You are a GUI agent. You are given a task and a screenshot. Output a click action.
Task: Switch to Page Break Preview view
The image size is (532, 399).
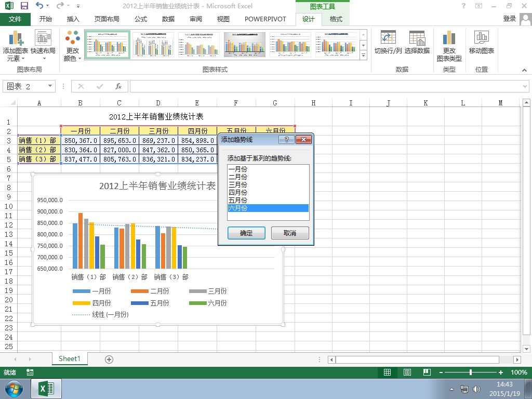point(427,372)
